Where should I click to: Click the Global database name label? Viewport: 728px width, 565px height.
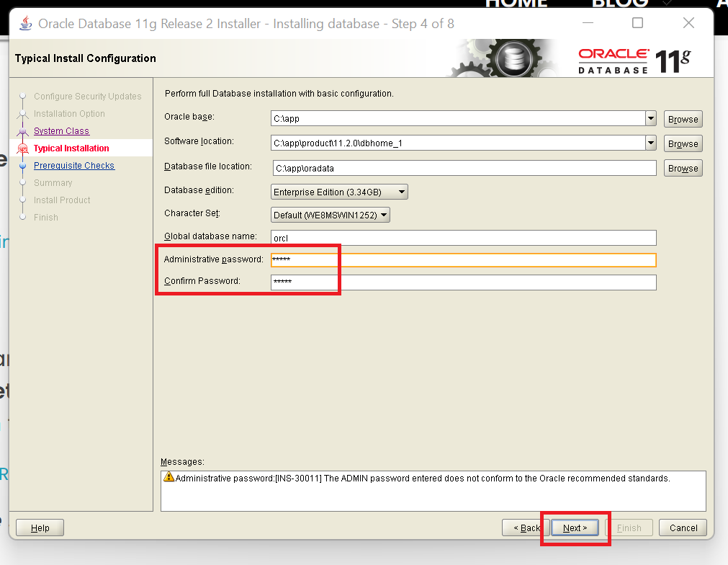[x=210, y=236]
